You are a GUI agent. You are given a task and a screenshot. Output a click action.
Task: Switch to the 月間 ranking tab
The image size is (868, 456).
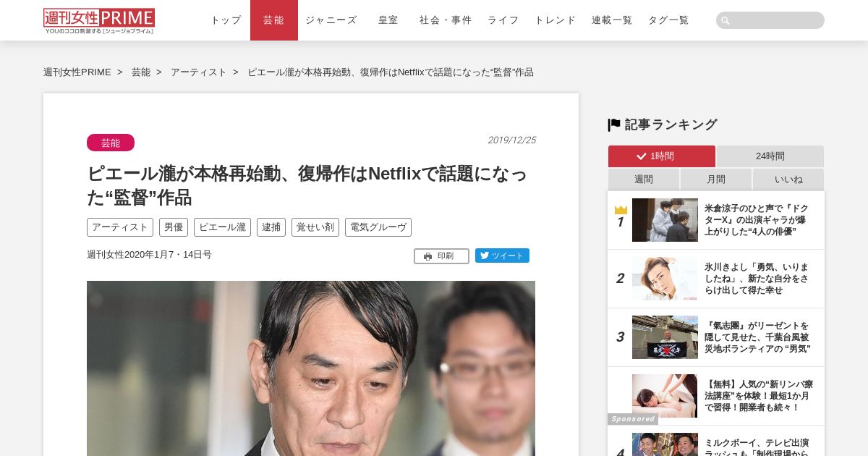[716, 180]
